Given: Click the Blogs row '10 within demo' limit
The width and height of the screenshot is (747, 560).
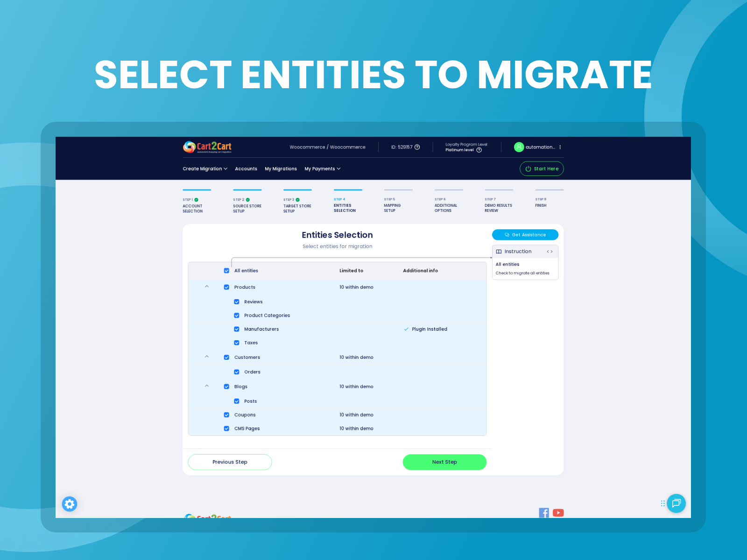Looking at the screenshot, I should coord(356,387).
